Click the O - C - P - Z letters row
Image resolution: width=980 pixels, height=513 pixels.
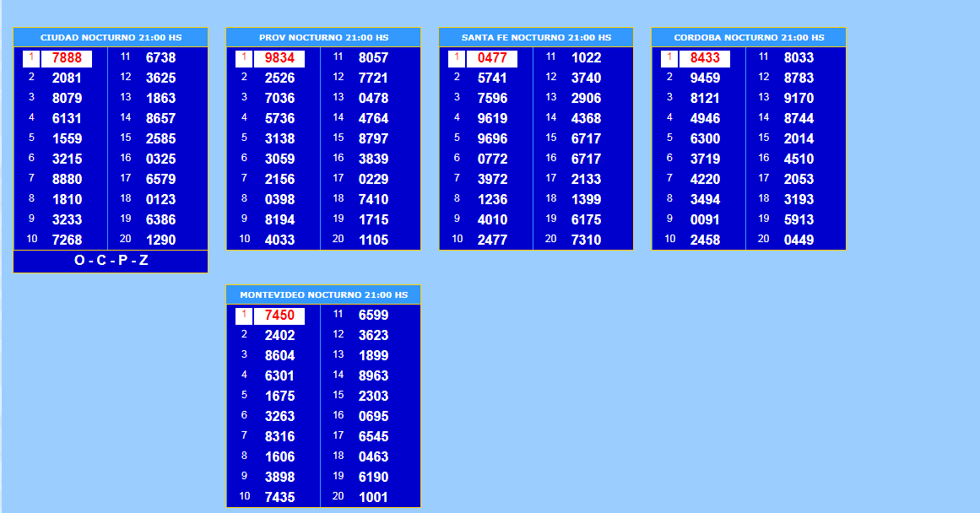111,262
